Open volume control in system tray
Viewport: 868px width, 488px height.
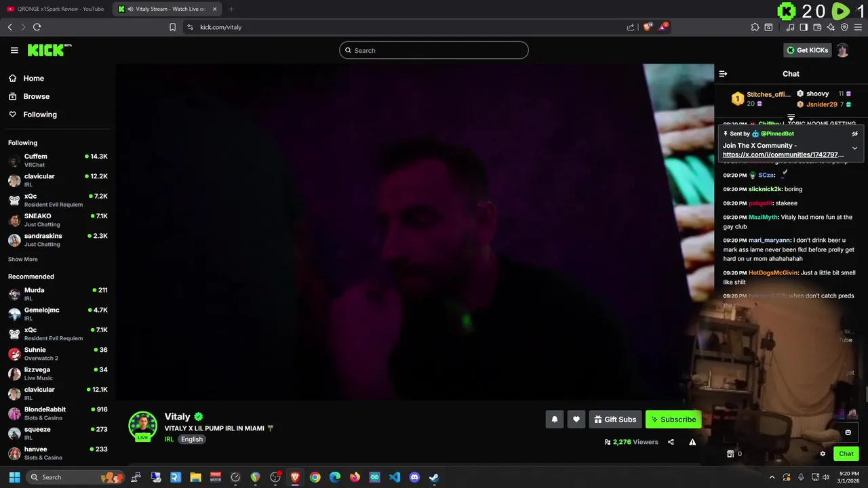[x=825, y=477]
